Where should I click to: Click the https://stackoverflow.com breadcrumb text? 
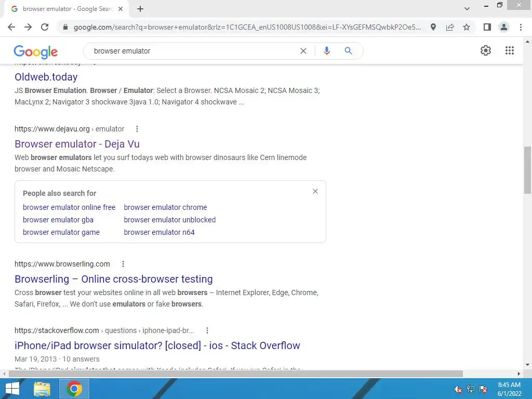104,330
